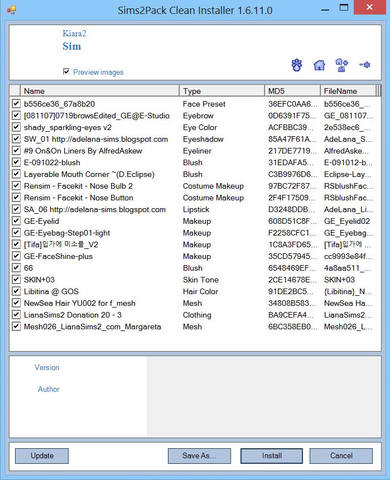The width and height of the screenshot is (390, 480).
Task: Uncheck the LianaSims2 Donation 20 - 3 checkbox
Action: pos(16,314)
